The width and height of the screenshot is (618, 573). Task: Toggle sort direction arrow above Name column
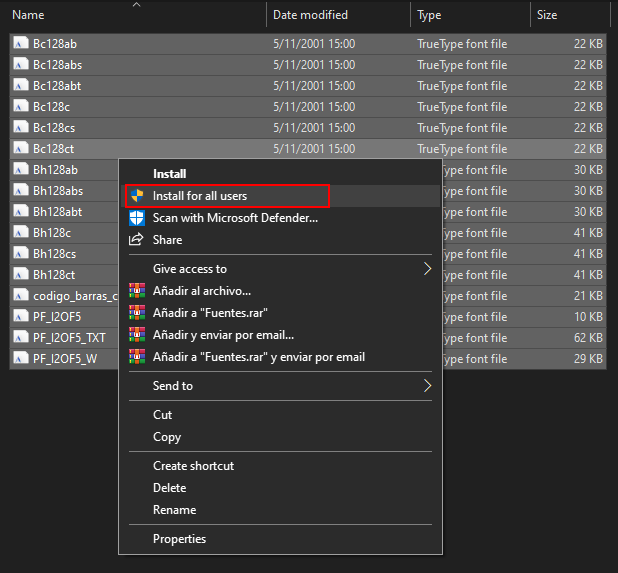136,5
